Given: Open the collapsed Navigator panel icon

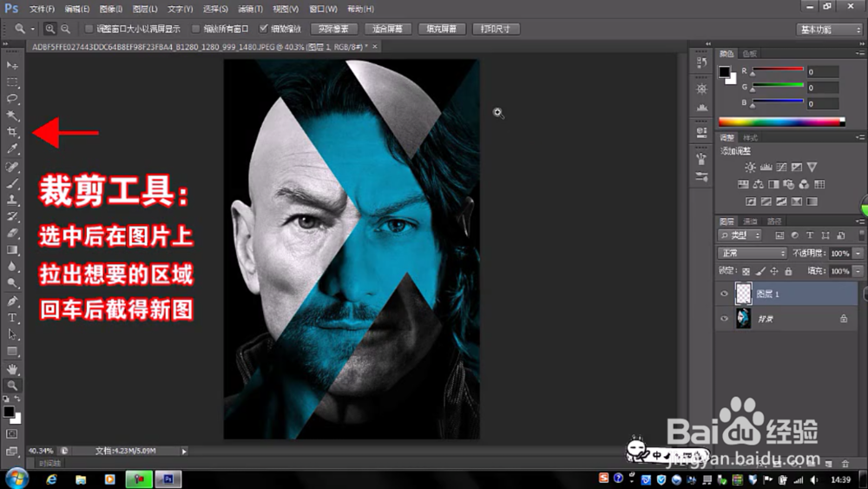Looking at the screenshot, I should (x=702, y=89).
